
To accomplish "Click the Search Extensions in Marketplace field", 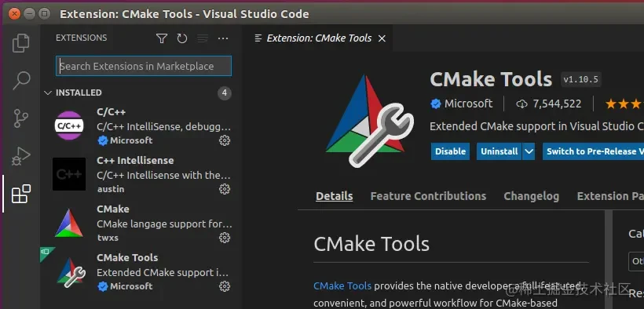I will [x=144, y=66].
